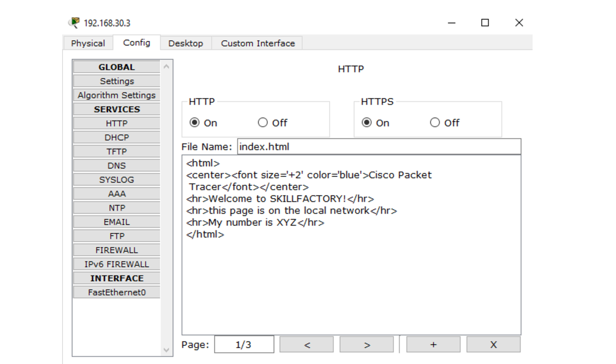Open FastEthernet0 interface configuration
Screen dimensions: 616x364
click(117, 292)
